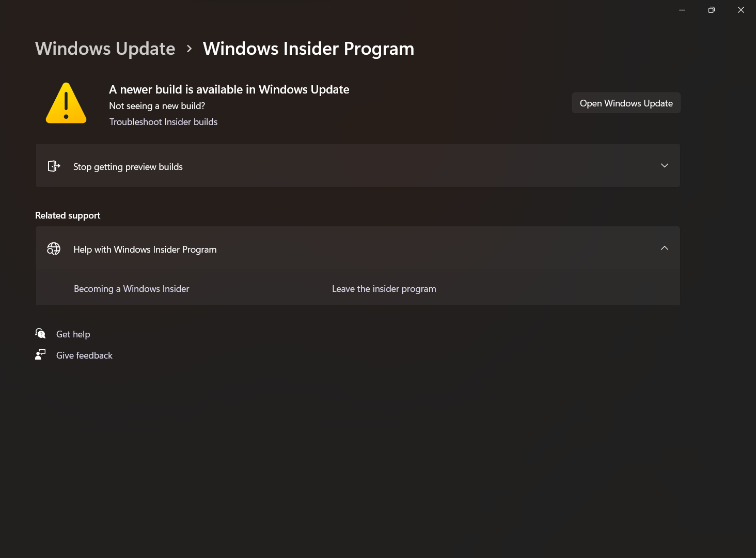756x558 pixels.
Task: Click the Give feedback person icon
Action: (x=40, y=355)
